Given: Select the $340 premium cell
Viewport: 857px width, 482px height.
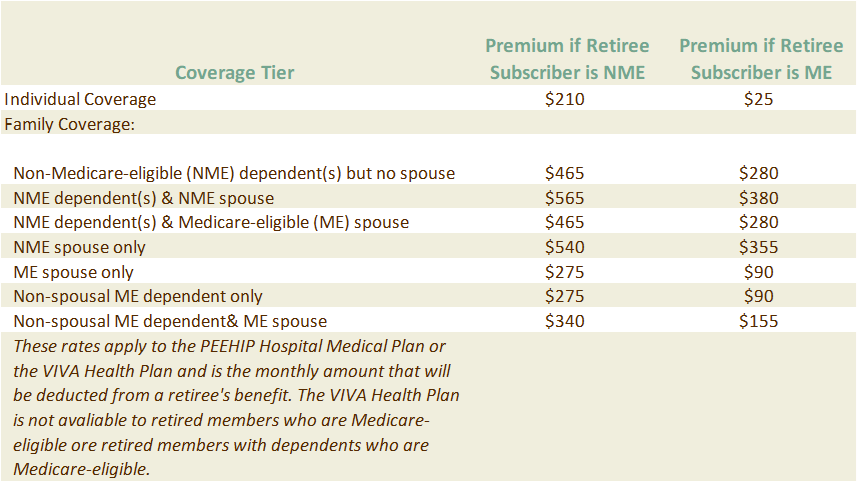Looking at the screenshot, I should (565, 321).
